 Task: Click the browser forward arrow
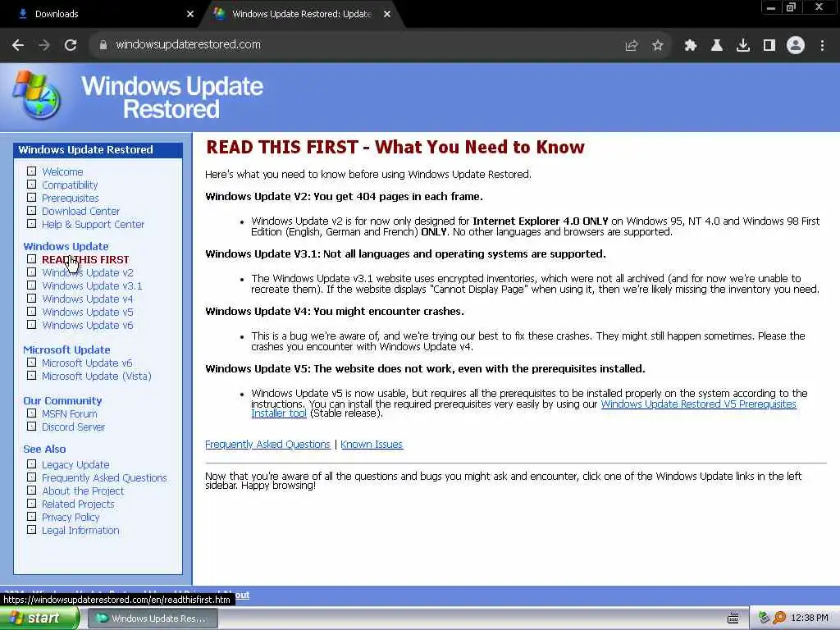click(x=44, y=45)
